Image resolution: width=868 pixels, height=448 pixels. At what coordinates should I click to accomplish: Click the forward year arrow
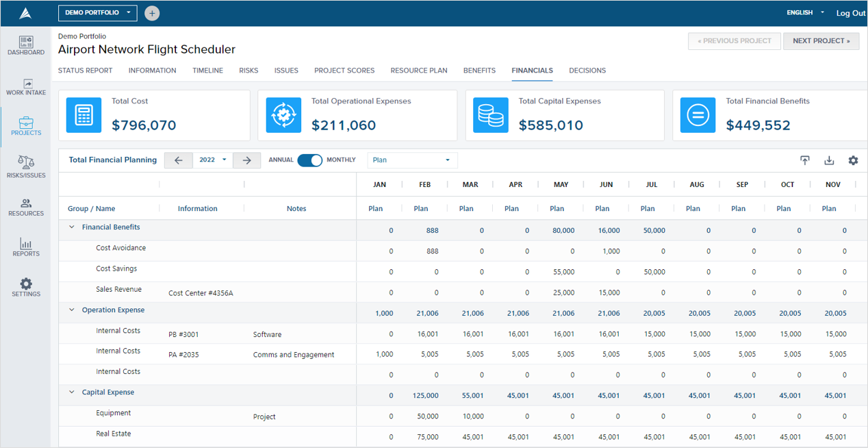tap(246, 160)
